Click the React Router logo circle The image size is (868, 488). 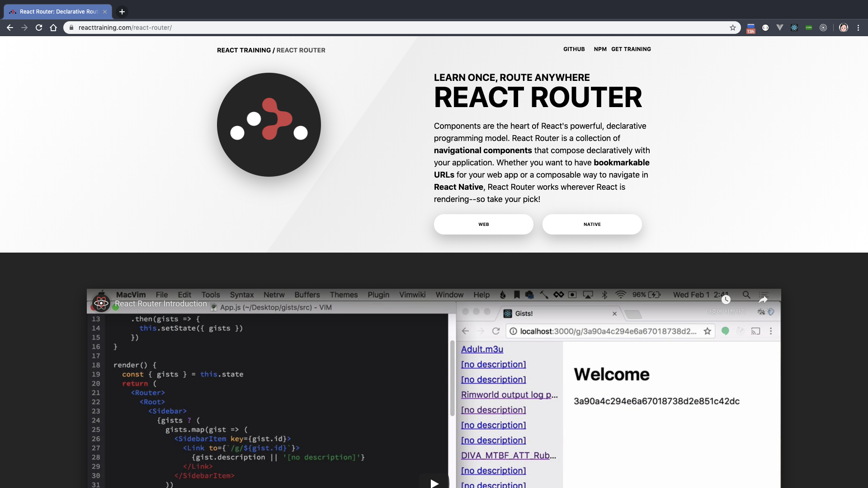tap(269, 125)
